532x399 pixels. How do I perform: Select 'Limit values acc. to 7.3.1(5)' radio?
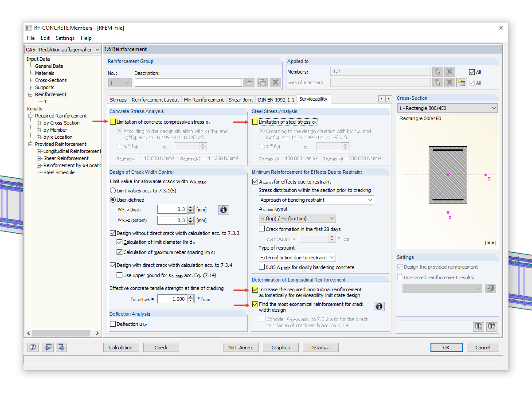(113, 190)
